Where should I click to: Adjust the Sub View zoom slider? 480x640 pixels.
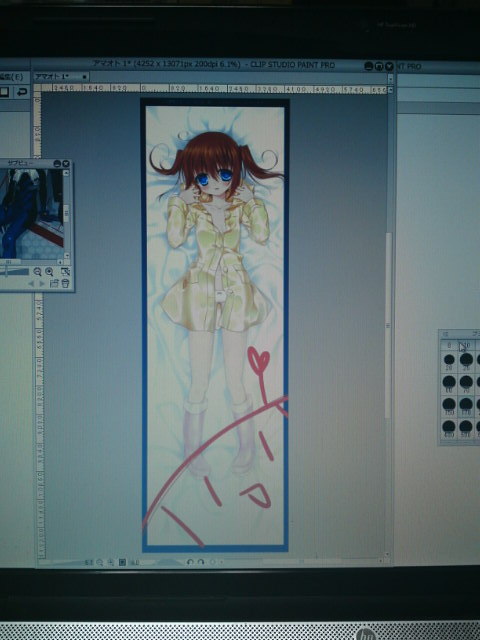tap(14, 272)
